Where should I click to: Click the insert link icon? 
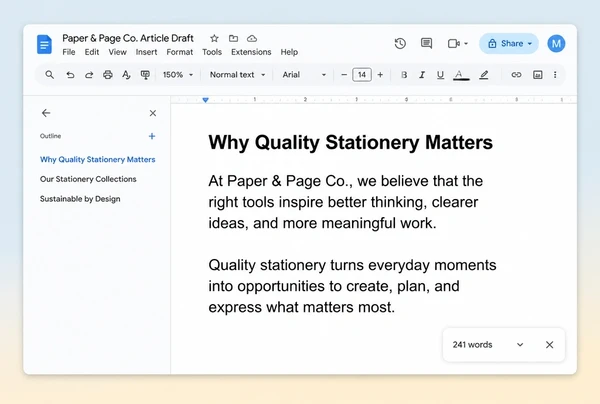coord(516,75)
